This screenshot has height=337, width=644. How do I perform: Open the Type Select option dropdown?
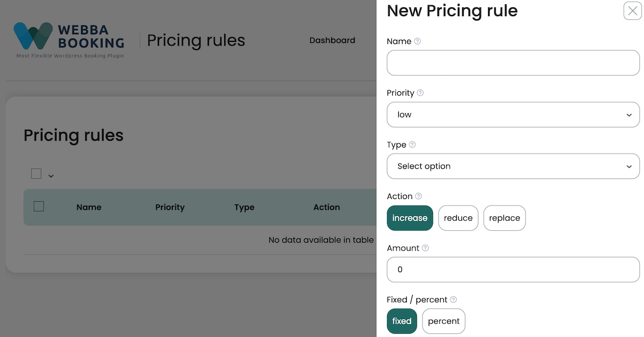click(513, 166)
